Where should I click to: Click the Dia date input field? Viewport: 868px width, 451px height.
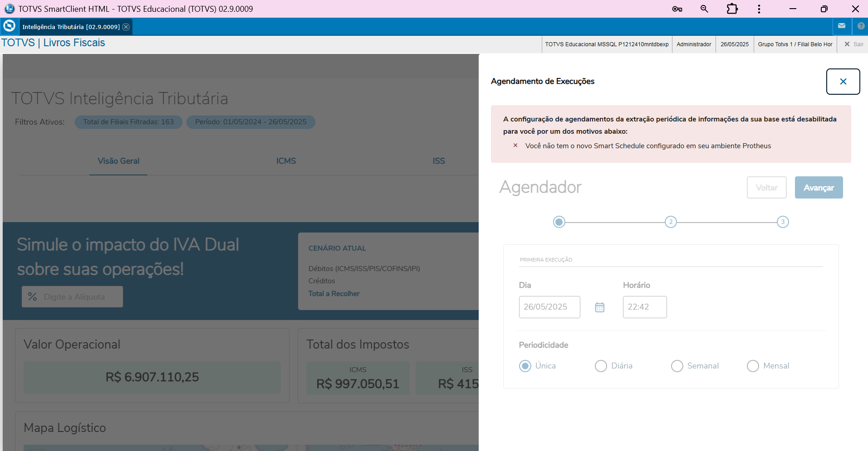549,307
